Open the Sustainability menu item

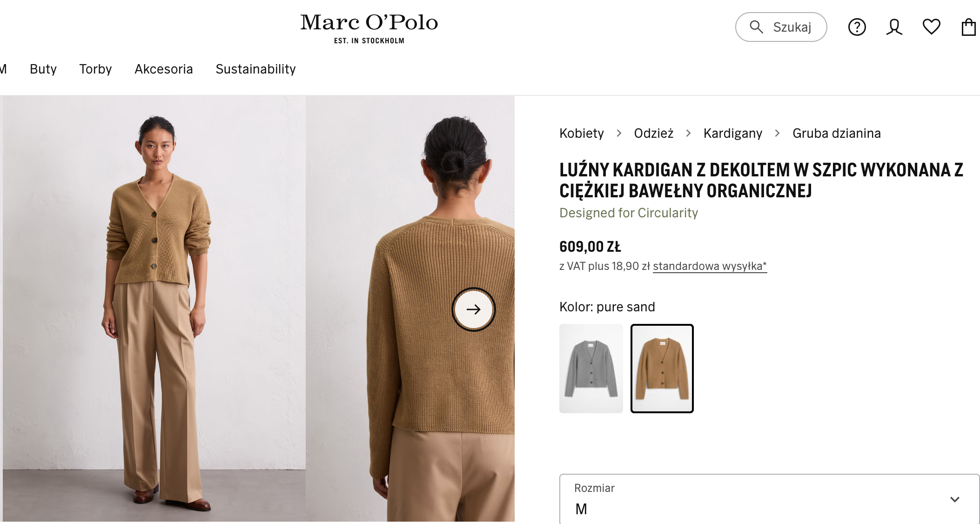tap(255, 69)
